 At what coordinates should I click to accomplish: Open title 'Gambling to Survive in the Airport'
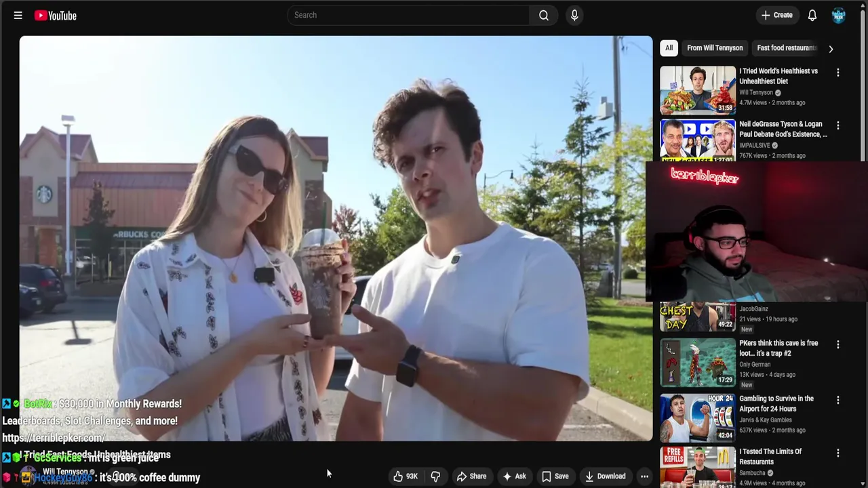click(776, 404)
